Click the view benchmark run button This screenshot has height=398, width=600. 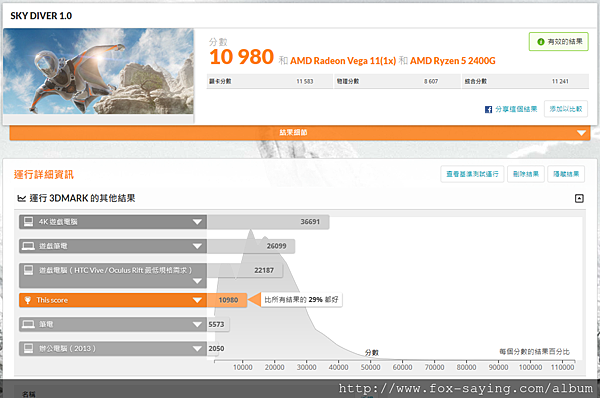pos(472,174)
